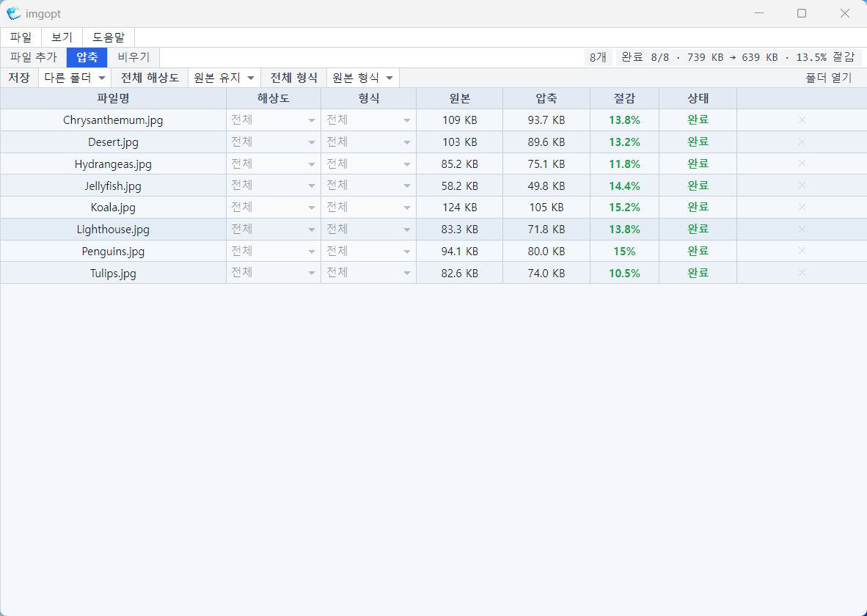This screenshot has height=616, width=867.
Task: Select the Desert.jpg file name
Action: point(113,142)
